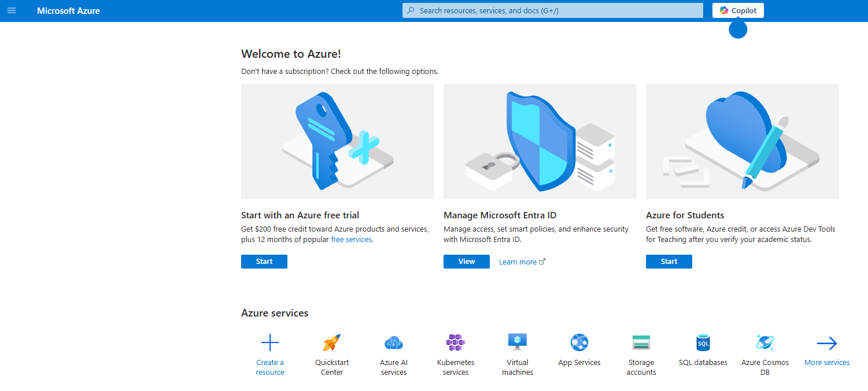This screenshot has width=868, height=391.
Task: Click the Microsoft Azure home title
Action: 68,10
